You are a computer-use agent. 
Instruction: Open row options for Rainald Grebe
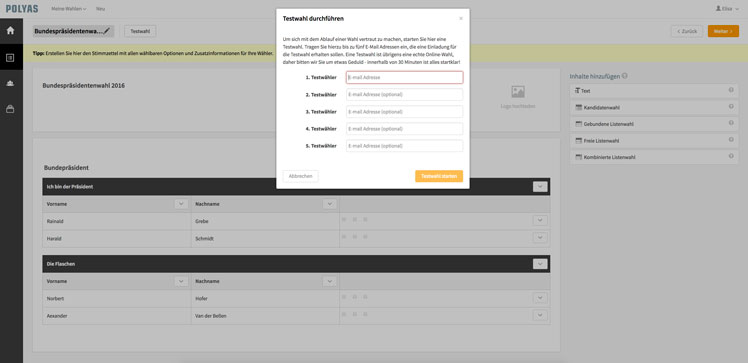[x=540, y=220]
